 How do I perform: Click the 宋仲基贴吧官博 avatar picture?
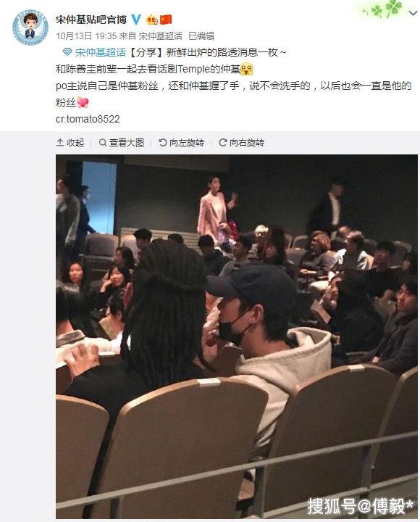[30, 28]
